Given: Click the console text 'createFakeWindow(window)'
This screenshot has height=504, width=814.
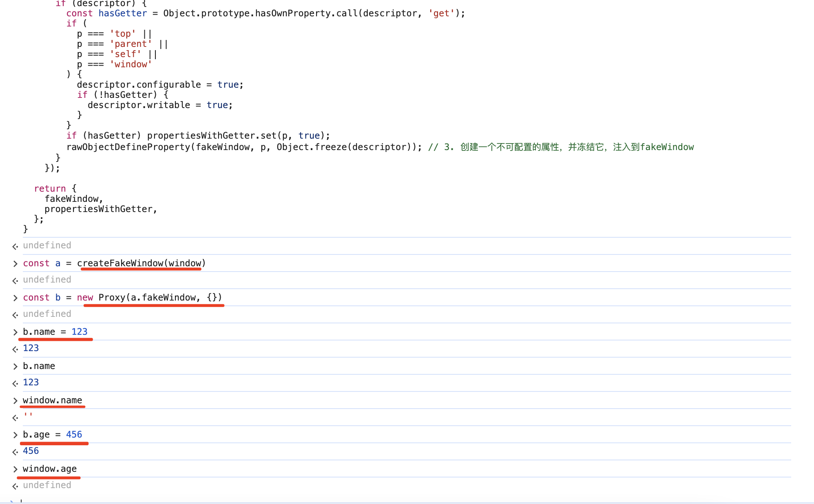Looking at the screenshot, I should (141, 263).
